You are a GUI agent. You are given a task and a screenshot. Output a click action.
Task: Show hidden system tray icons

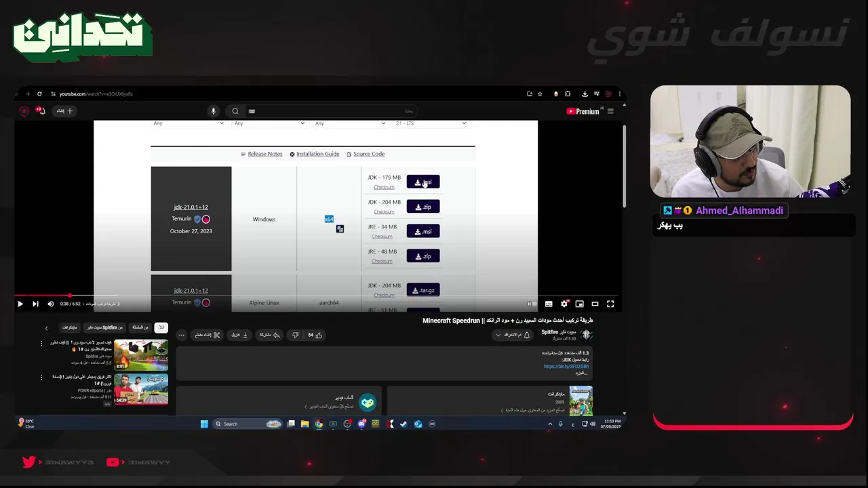(x=550, y=424)
